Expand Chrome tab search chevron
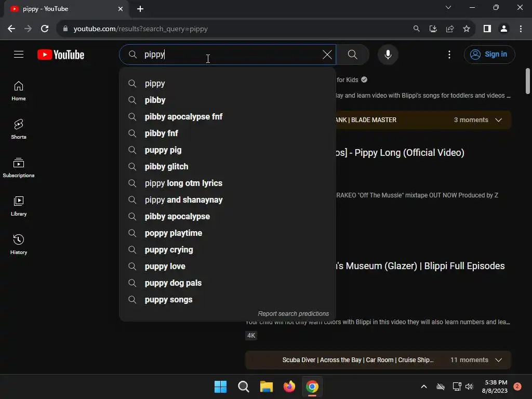 coord(448,7)
